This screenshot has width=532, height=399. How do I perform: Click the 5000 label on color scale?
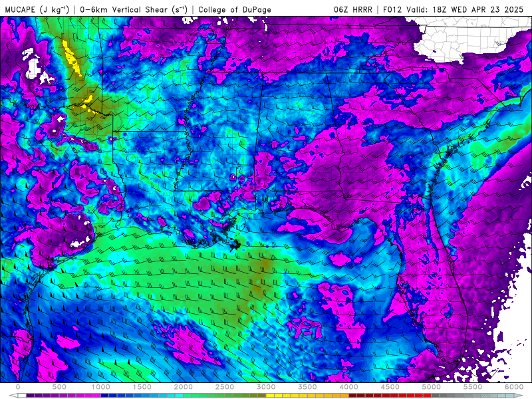coord(432,387)
